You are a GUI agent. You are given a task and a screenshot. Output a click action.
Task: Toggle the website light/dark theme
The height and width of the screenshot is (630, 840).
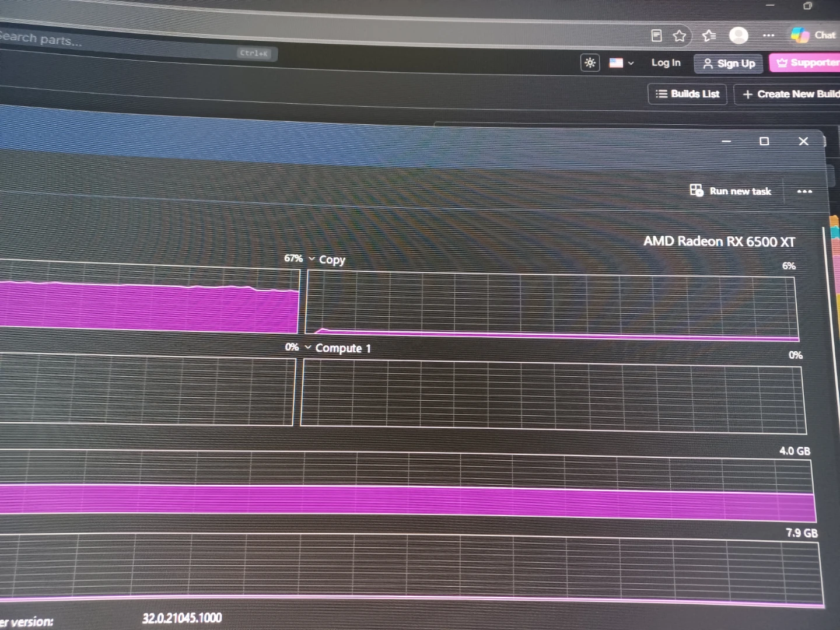pyautogui.click(x=590, y=62)
